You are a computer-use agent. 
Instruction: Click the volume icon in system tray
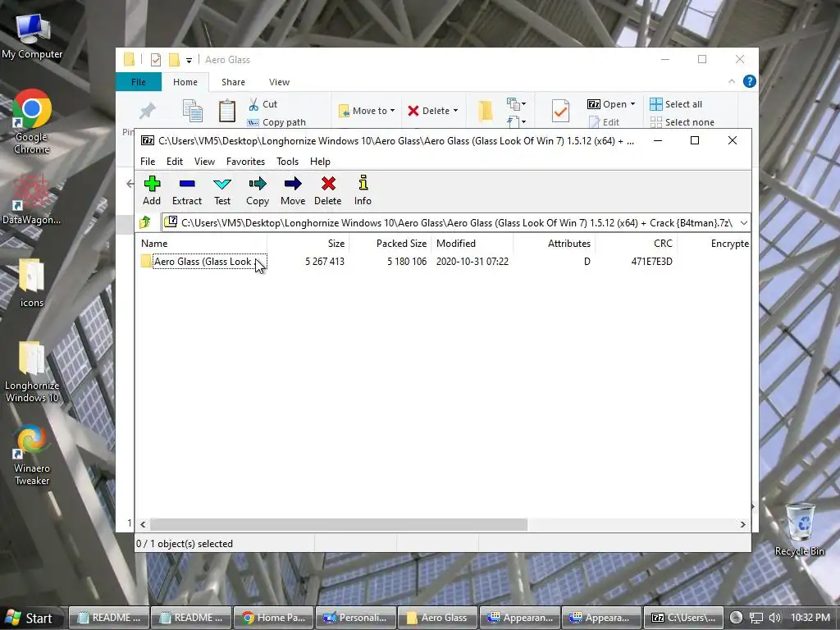point(774,618)
